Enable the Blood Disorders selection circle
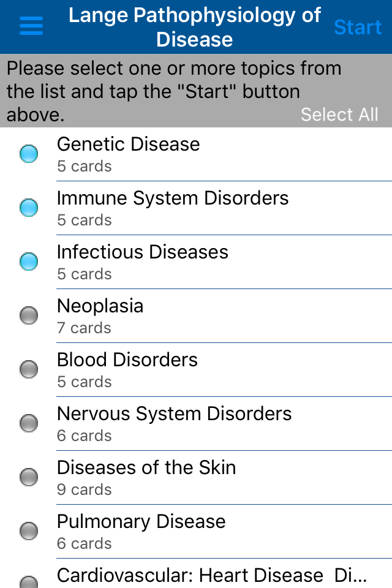 click(29, 369)
